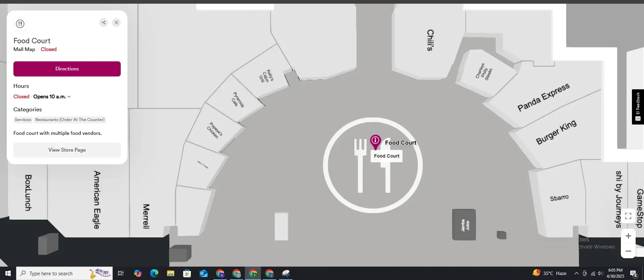Open the Feedback side tab

tap(638, 107)
